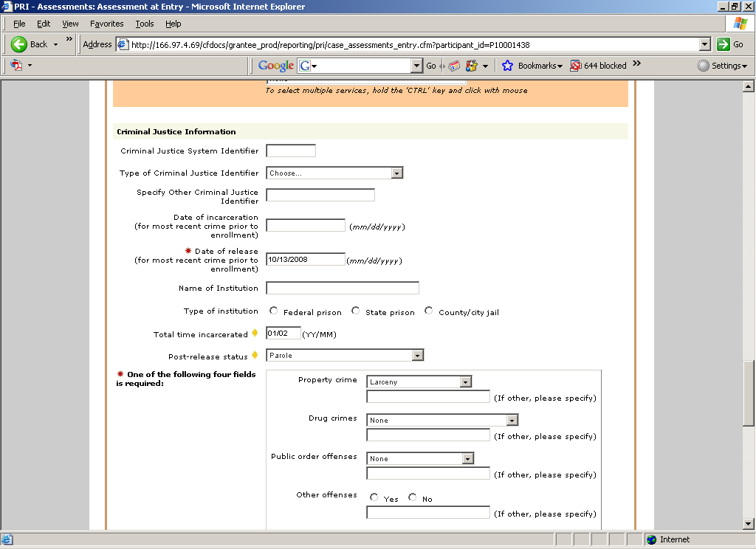
Task: Click Specify Other Criminal Justice Identifier field
Action: pos(320,195)
